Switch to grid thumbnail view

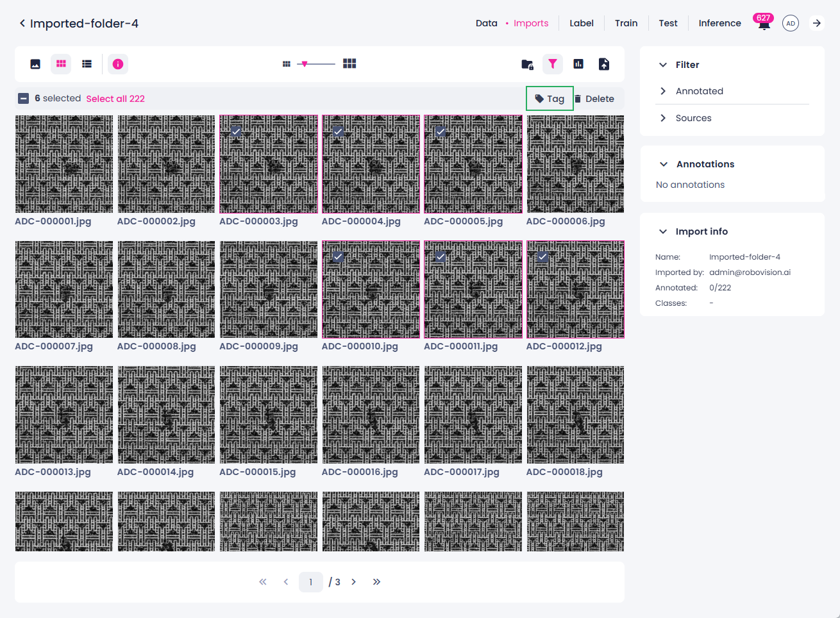click(x=61, y=64)
